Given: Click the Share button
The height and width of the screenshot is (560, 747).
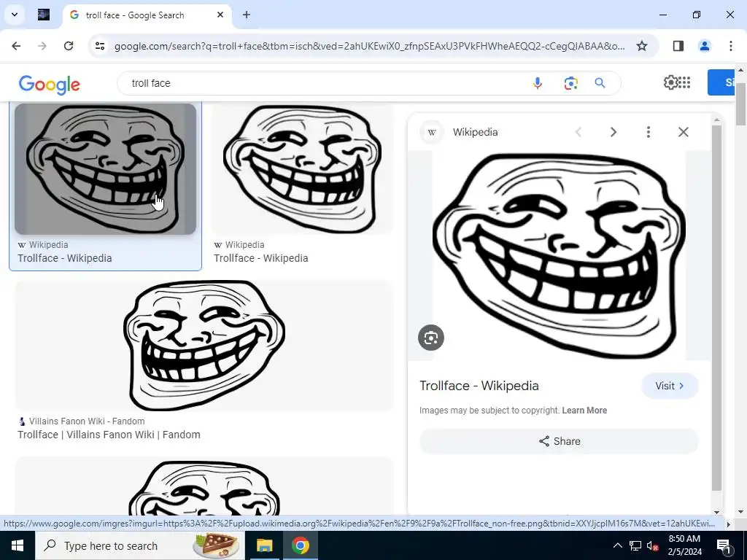Looking at the screenshot, I should pos(560,441).
